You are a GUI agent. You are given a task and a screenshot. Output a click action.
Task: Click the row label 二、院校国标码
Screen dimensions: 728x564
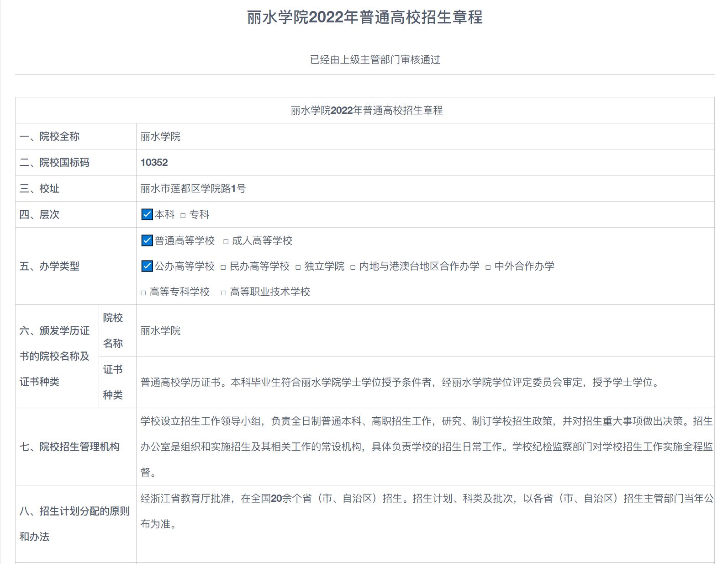click(54, 162)
